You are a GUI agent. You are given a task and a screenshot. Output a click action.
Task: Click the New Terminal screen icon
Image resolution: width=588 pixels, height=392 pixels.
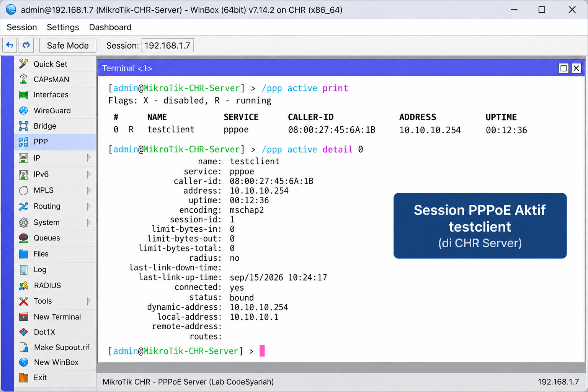pos(24,317)
